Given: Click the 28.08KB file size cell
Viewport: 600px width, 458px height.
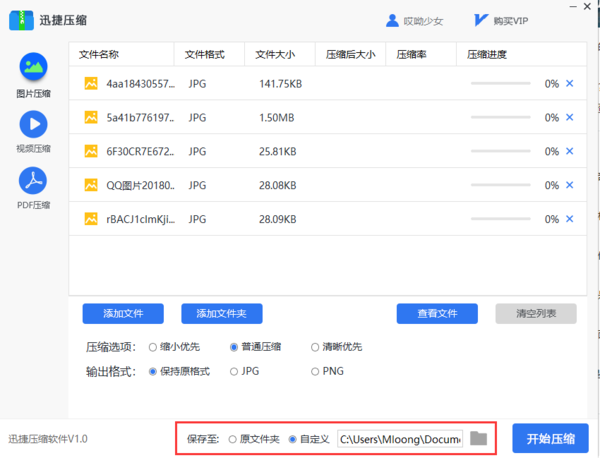Looking at the screenshot, I should (278, 185).
